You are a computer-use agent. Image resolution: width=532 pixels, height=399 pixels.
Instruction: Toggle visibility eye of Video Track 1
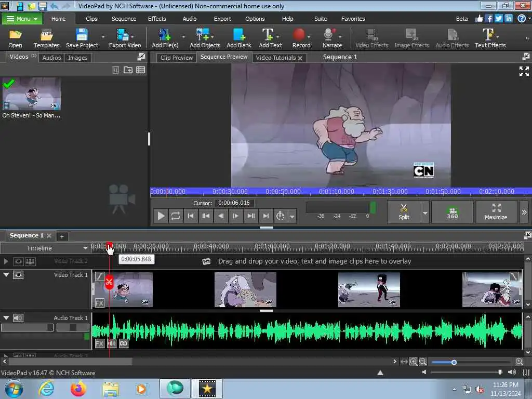click(18, 275)
